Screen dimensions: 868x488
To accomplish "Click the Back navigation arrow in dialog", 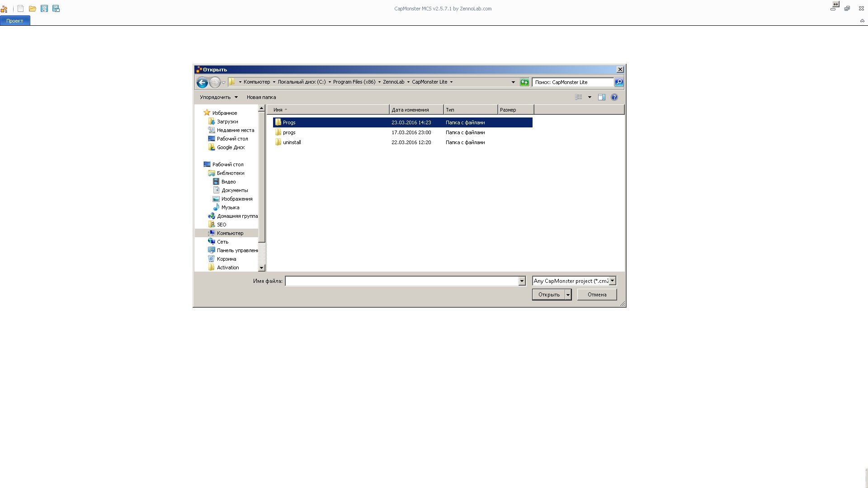I will click(202, 82).
